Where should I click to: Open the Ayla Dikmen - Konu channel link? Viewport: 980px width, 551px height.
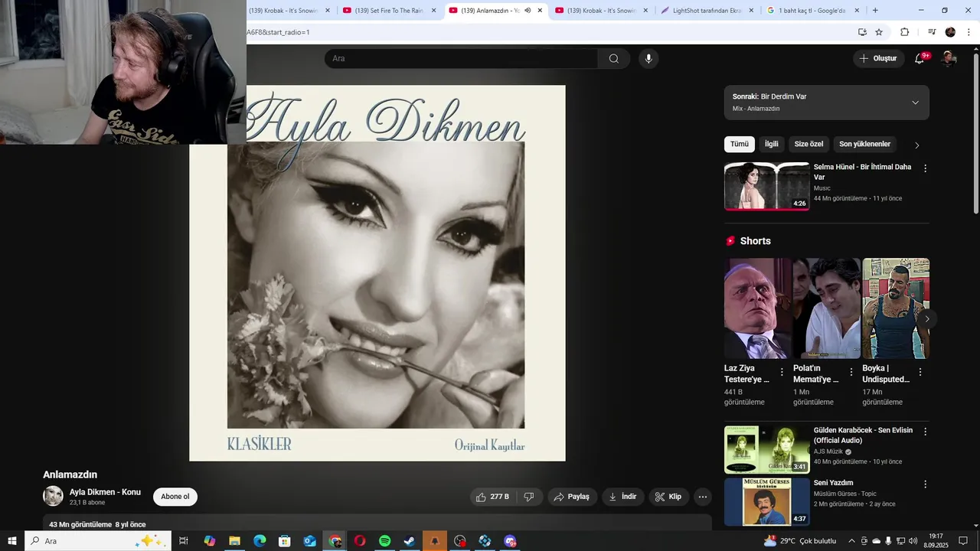point(105,492)
